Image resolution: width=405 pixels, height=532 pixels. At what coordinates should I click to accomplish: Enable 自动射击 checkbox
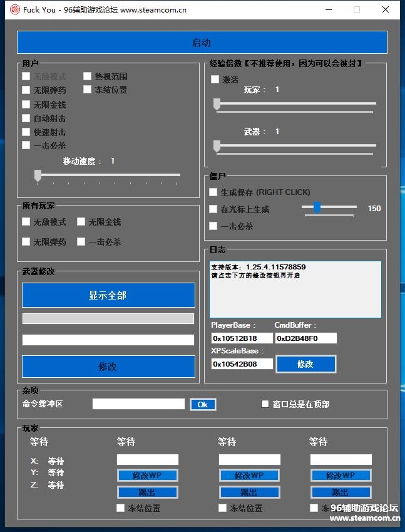26,118
